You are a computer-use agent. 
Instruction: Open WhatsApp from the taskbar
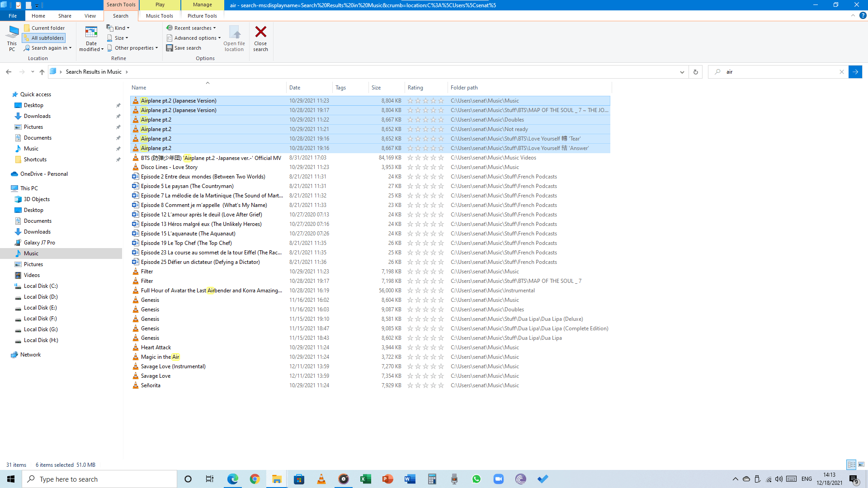(476, 479)
